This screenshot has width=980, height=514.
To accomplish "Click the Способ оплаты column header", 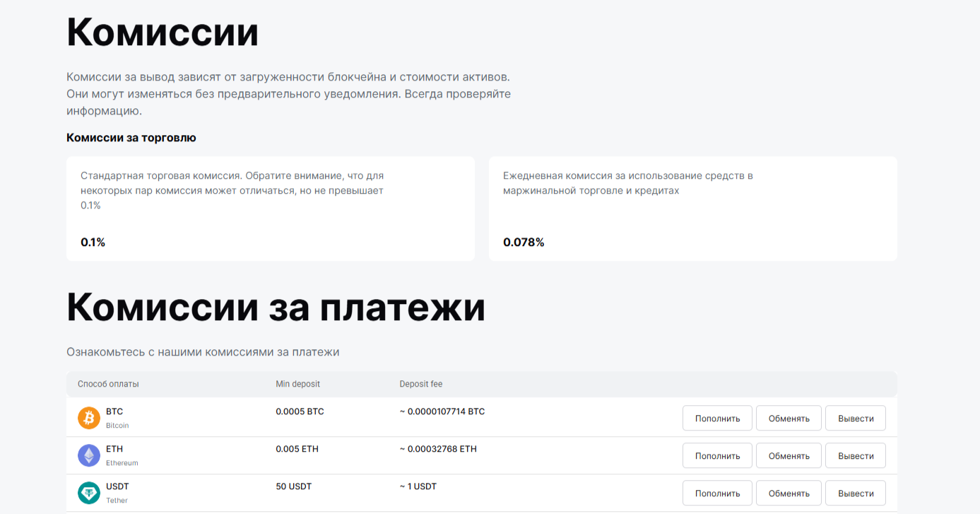I will pyautogui.click(x=108, y=384).
